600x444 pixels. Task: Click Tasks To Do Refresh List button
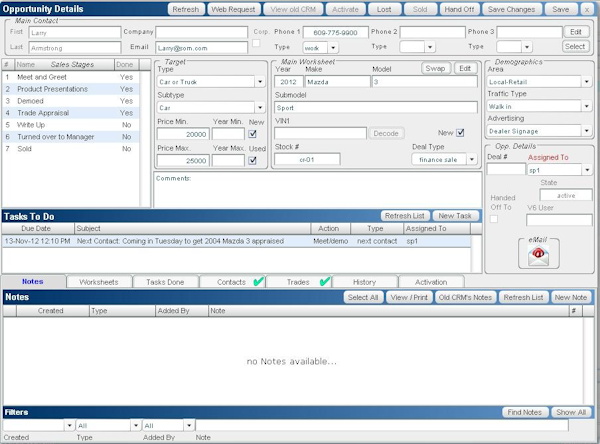pyautogui.click(x=405, y=216)
